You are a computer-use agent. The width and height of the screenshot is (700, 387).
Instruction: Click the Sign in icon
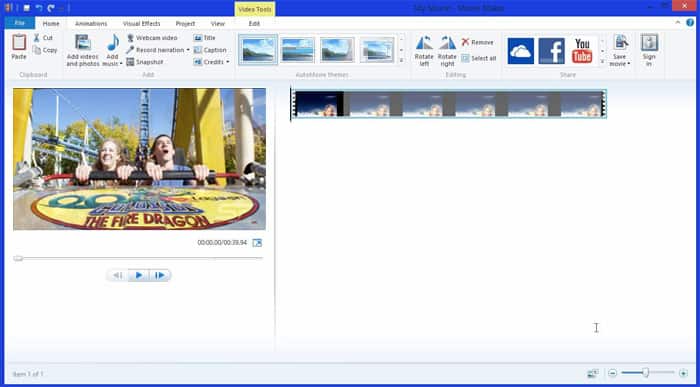point(649,43)
